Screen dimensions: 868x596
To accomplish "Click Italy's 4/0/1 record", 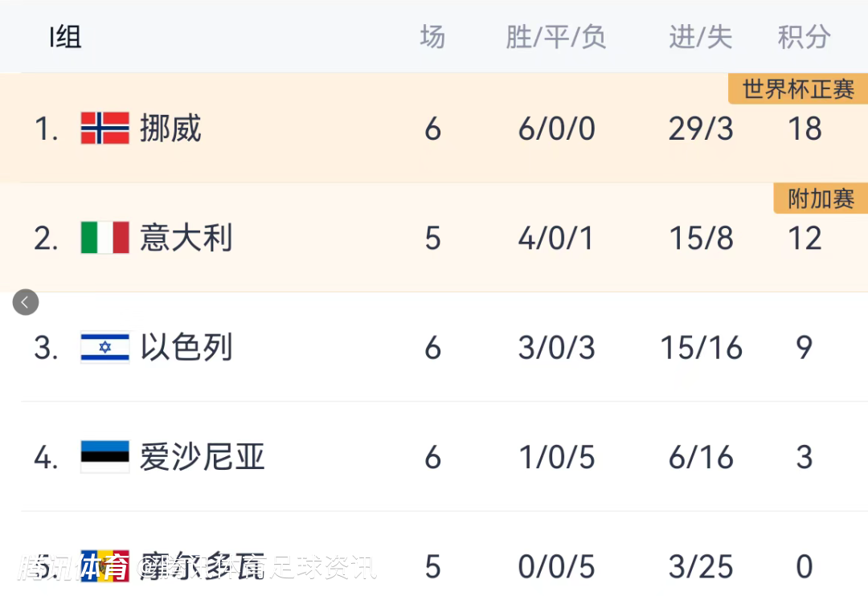I will coord(556,239).
